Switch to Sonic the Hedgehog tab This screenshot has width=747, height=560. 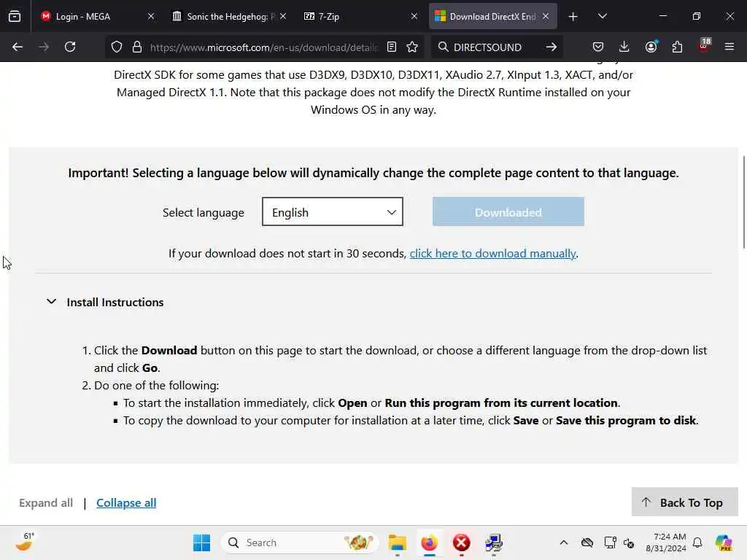coord(231,16)
